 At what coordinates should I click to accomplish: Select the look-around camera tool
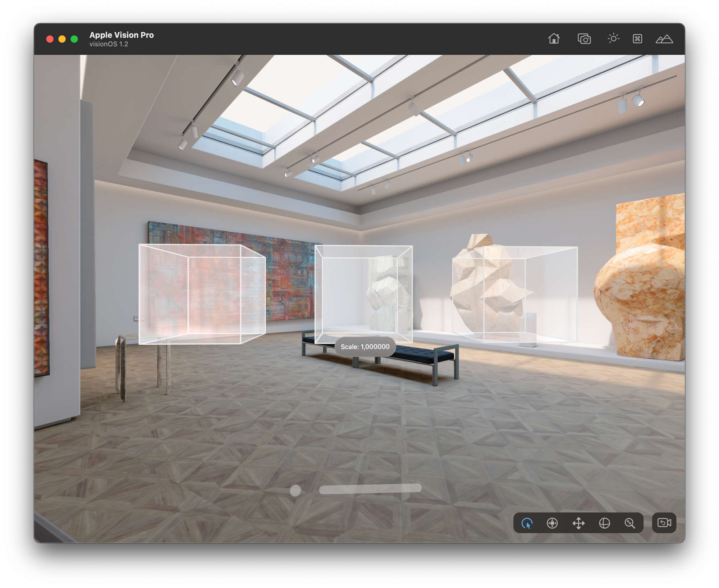(x=552, y=523)
